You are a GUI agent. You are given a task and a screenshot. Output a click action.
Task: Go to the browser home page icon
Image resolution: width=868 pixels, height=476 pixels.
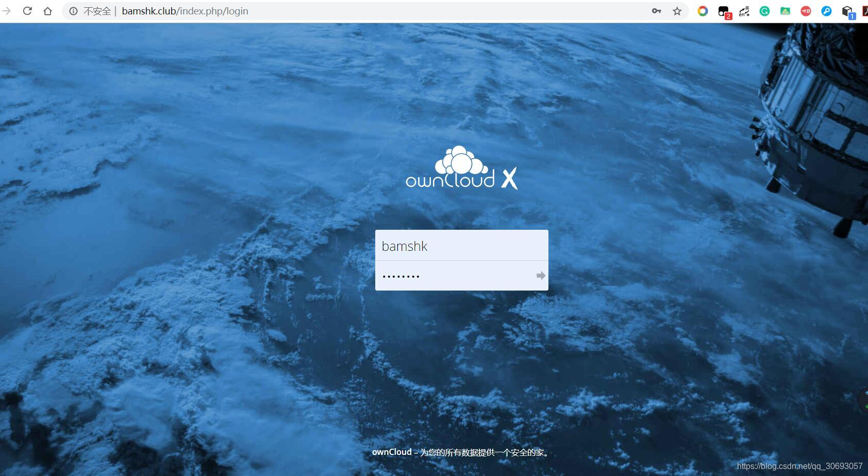click(47, 11)
